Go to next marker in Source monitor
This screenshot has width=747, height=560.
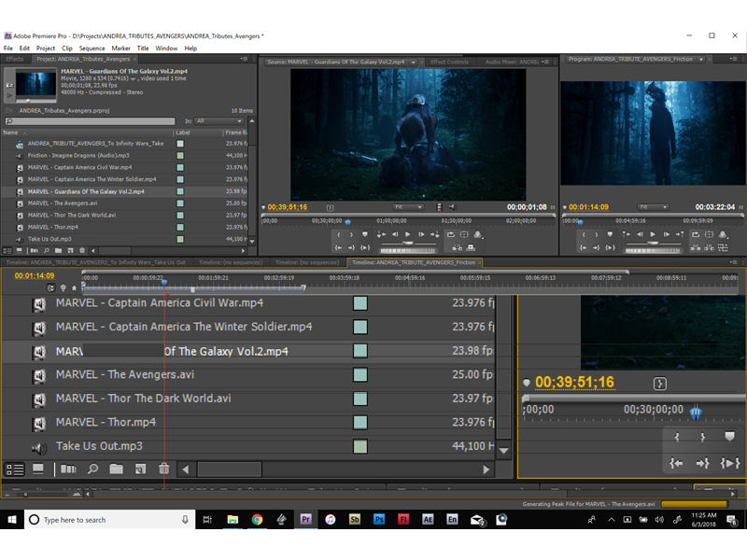[434, 234]
